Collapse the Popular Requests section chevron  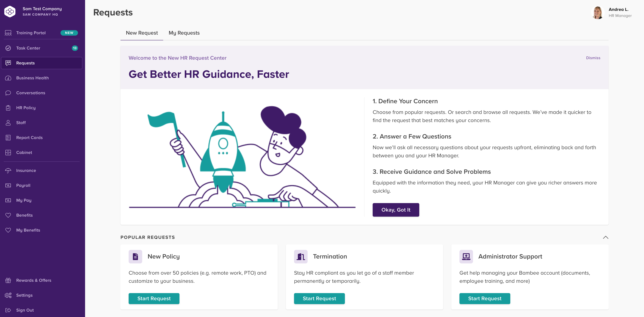coord(606,237)
